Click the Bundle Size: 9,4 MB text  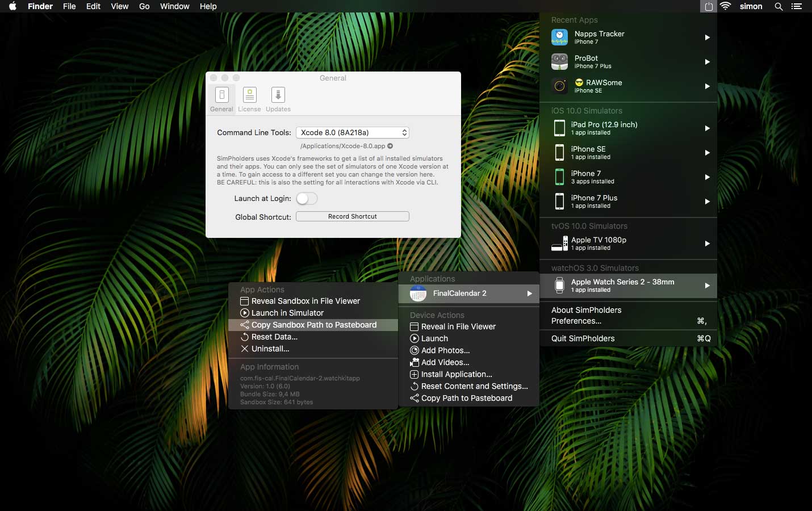[270, 394]
